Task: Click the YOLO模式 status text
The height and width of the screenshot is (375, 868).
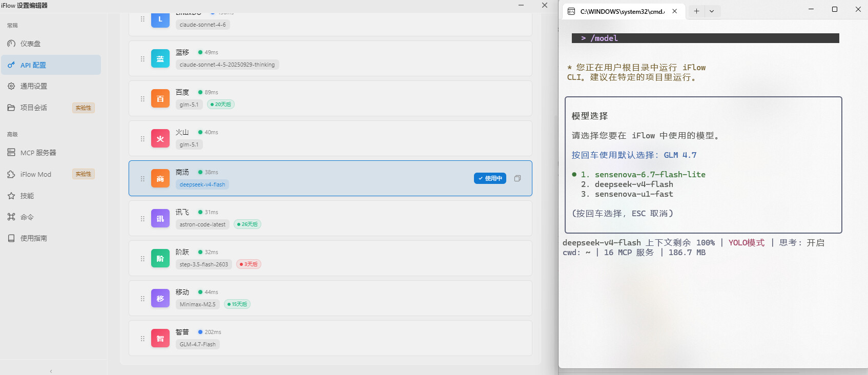Action: pos(747,243)
